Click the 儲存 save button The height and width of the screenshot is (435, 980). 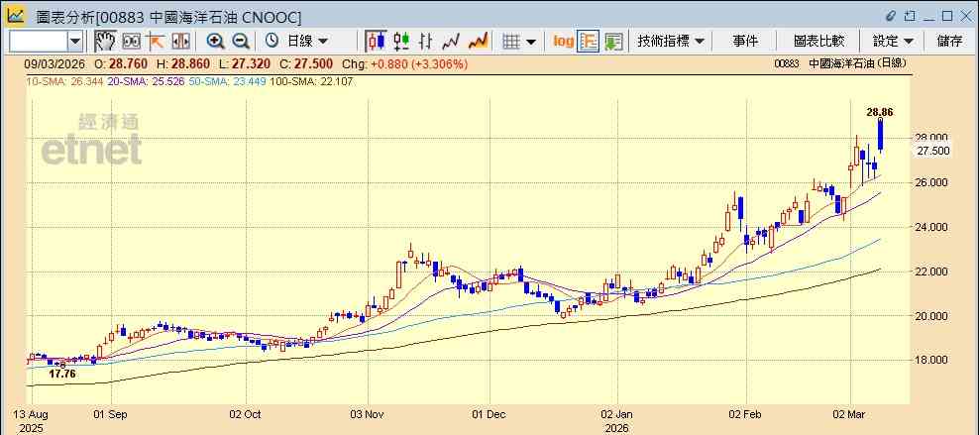[x=950, y=42]
